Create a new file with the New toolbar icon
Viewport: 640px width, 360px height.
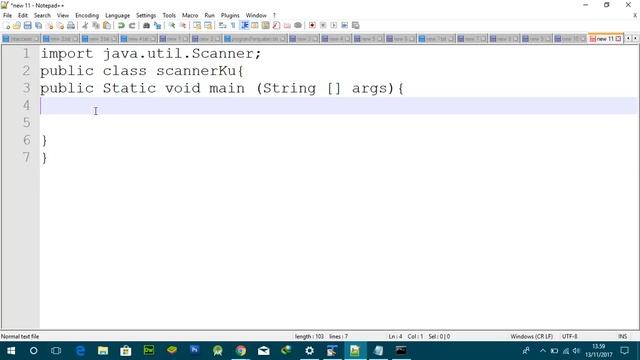point(6,26)
